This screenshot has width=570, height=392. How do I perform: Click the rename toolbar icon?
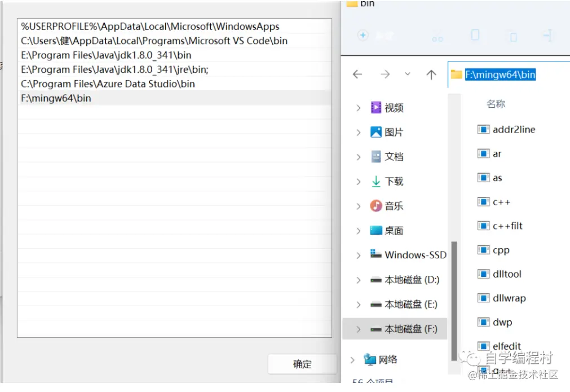[x=548, y=36]
